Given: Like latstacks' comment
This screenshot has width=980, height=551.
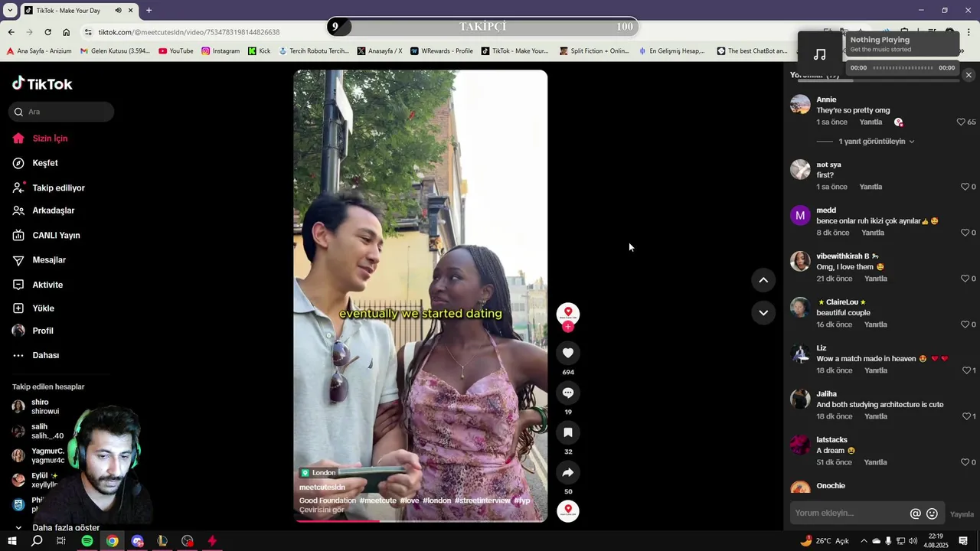Looking at the screenshot, I should tap(965, 462).
